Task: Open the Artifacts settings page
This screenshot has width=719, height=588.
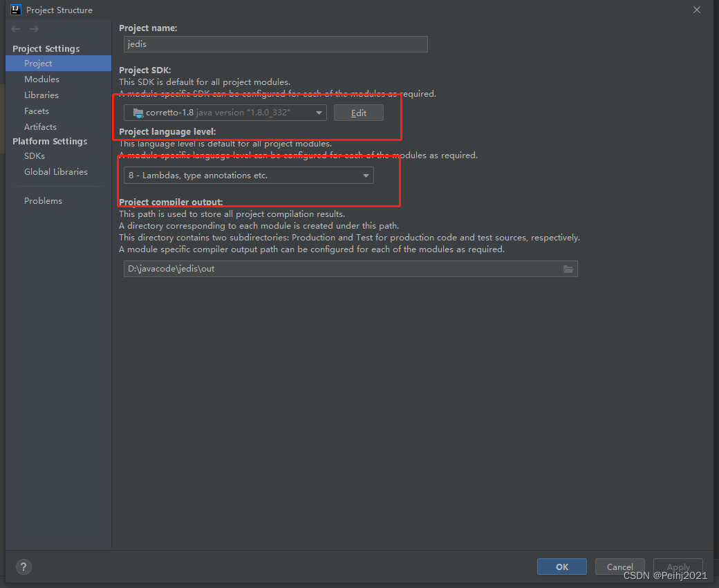Action: [40, 126]
